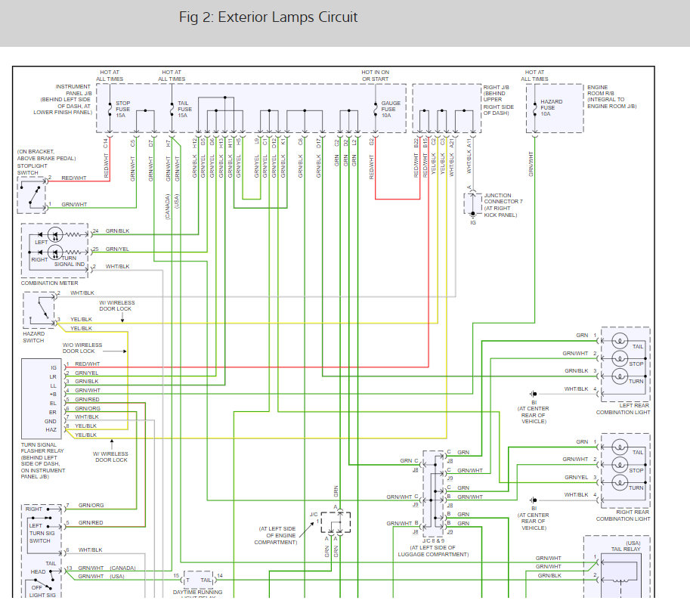Click GRN/RED wire label at flasher relay EL pin
The height and width of the screenshot is (616, 690).
coord(87,400)
